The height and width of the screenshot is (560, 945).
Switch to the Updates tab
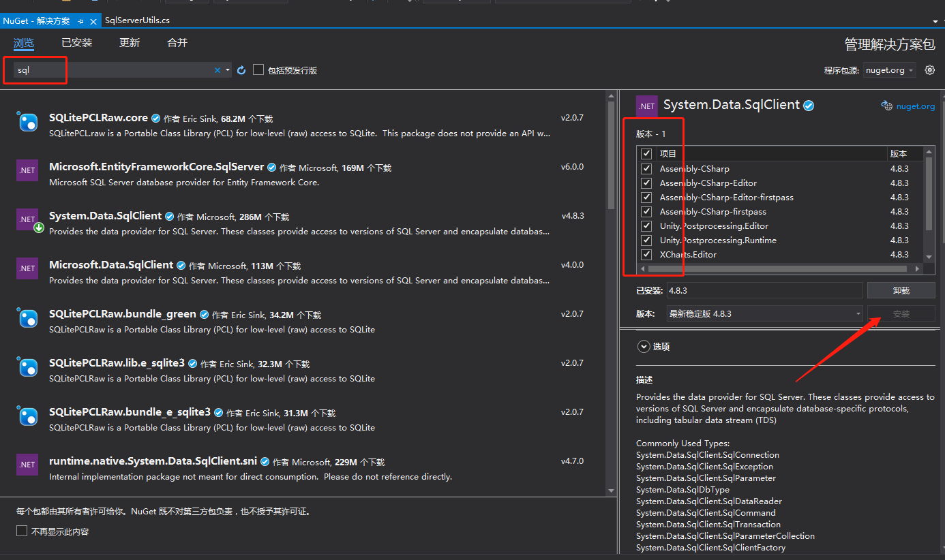click(x=130, y=43)
